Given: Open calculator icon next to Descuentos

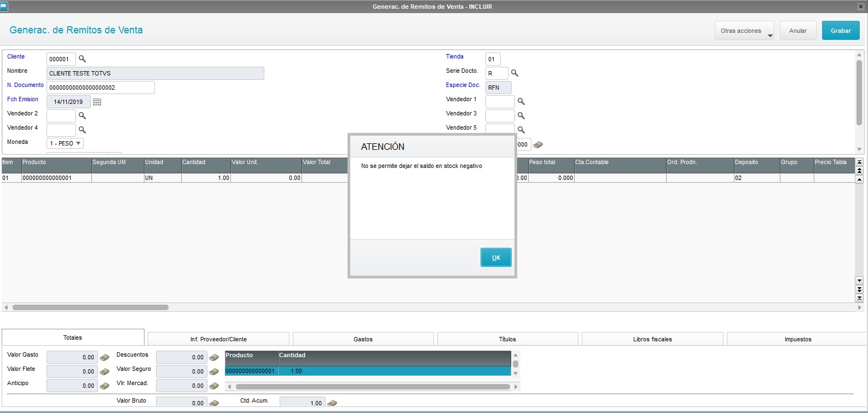Looking at the screenshot, I should click(x=214, y=358).
